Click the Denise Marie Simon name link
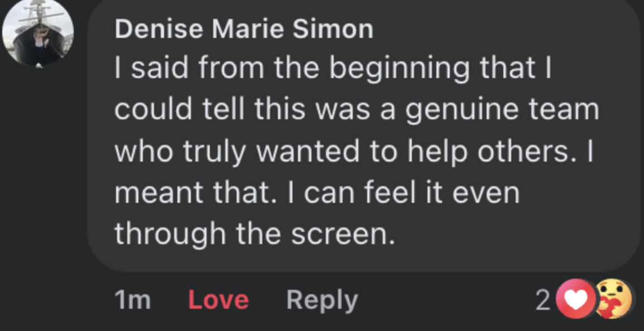This screenshot has height=331, width=644. coord(244,29)
